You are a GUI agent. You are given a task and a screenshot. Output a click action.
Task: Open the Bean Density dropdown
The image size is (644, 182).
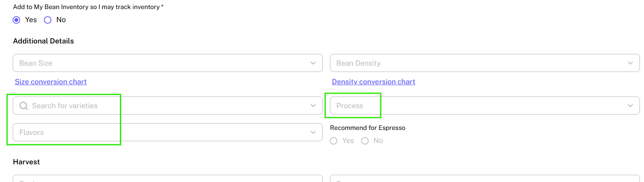[477, 63]
